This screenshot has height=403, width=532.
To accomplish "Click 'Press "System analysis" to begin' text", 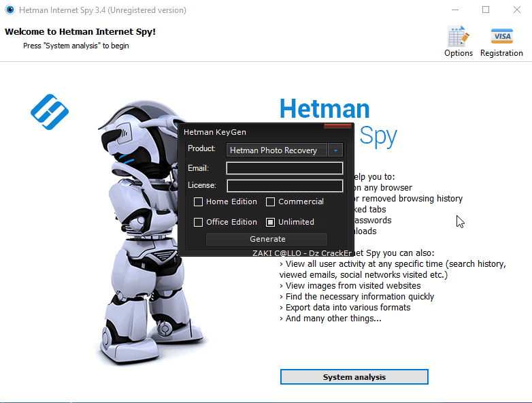I will (x=76, y=46).
